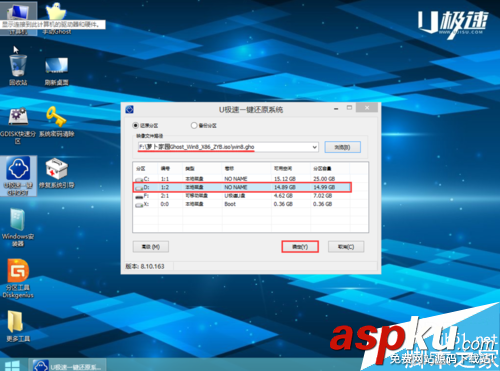Select the backup partition radio button

(x=194, y=125)
